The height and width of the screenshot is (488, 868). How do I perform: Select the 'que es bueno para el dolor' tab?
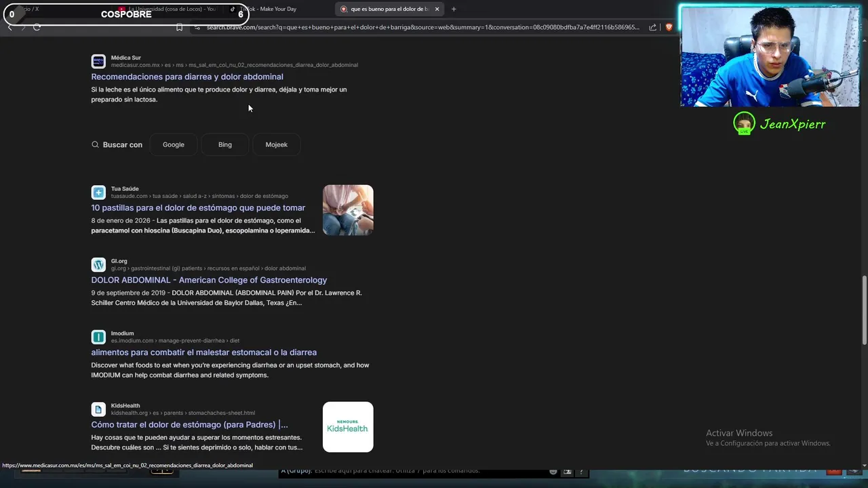click(x=389, y=9)
